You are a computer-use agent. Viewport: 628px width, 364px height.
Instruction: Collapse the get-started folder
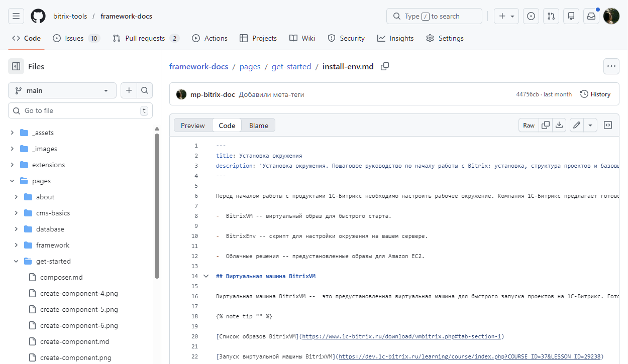tap(16, 261)
